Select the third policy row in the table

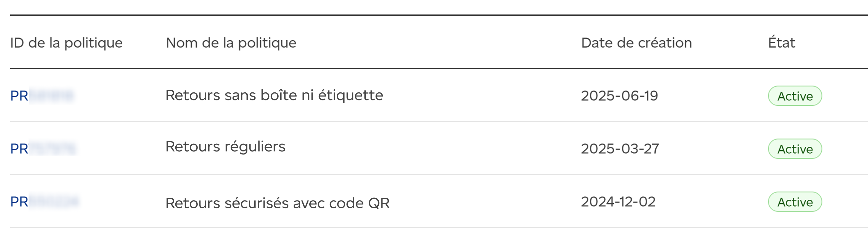tap(472, 201)
